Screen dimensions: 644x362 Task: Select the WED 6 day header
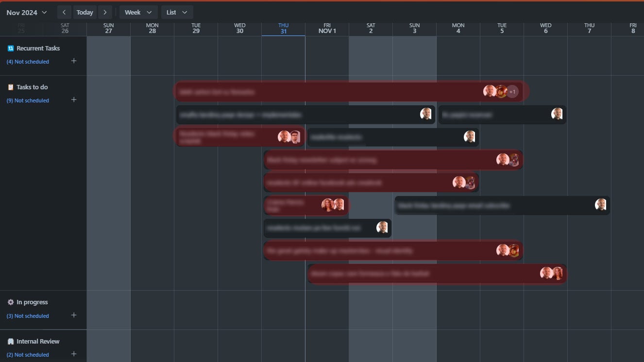pyautogui.click(x=545, y=28)
